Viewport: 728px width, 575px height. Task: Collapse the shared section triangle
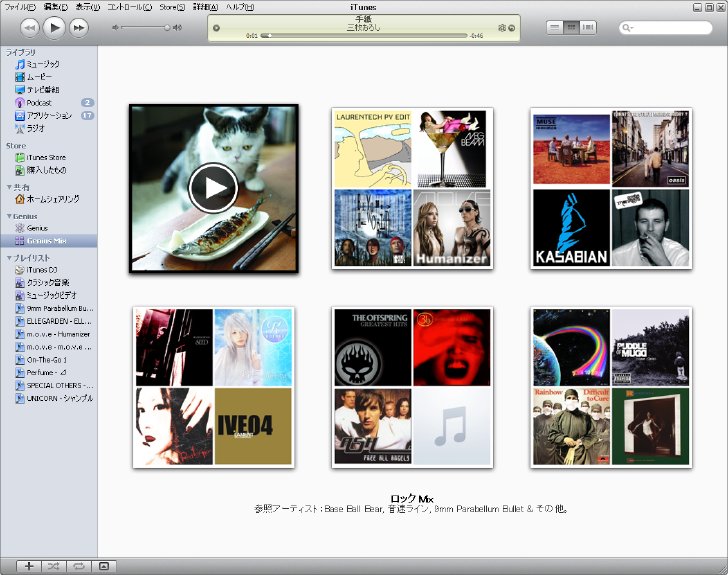click(9, 187)
